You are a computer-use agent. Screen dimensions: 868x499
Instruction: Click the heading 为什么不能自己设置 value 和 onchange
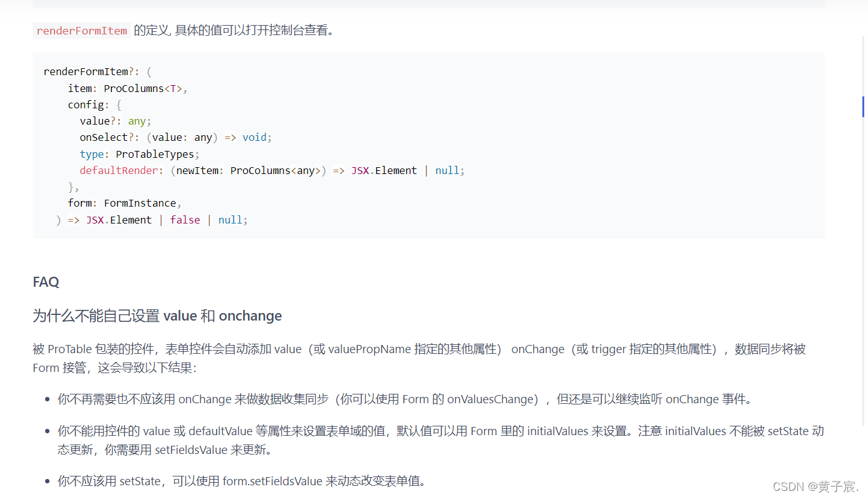157,316
